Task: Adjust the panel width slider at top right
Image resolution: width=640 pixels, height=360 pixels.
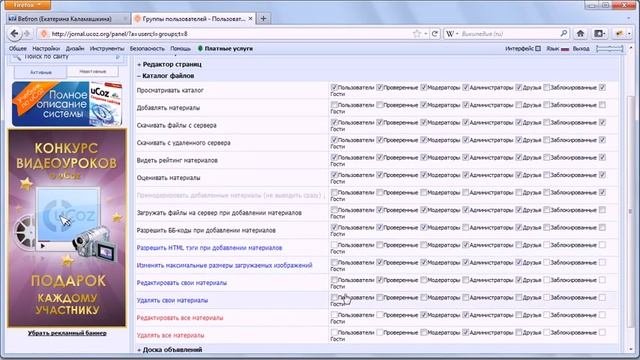Action: (x=609, y=49)
